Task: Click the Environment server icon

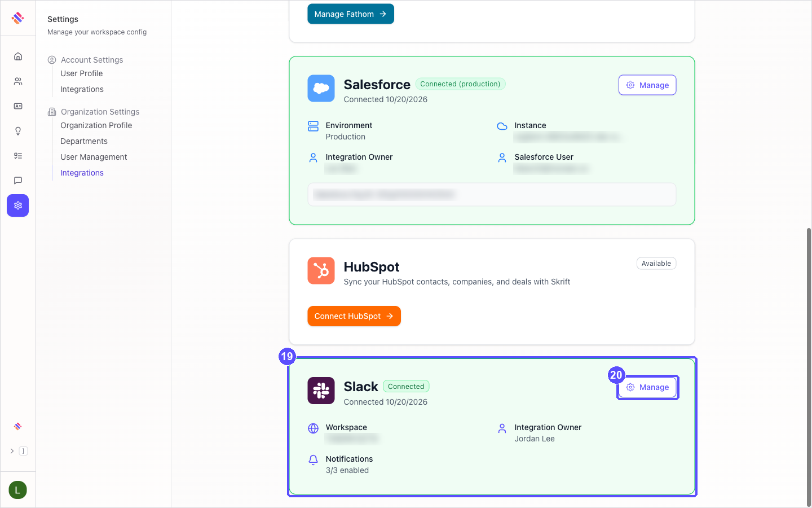Action: [313, 126]
